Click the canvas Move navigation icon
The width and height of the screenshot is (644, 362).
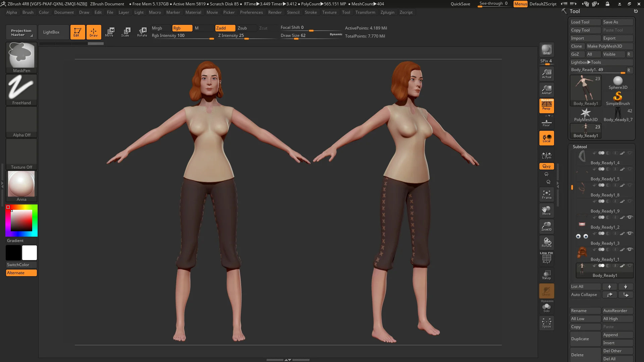click(x=546, y=210)
